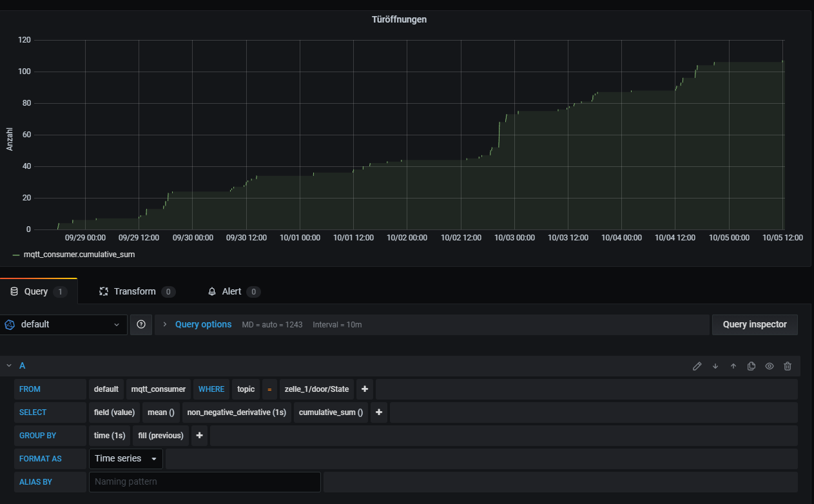
Task: Click field (value) segment
Action: 115,412
